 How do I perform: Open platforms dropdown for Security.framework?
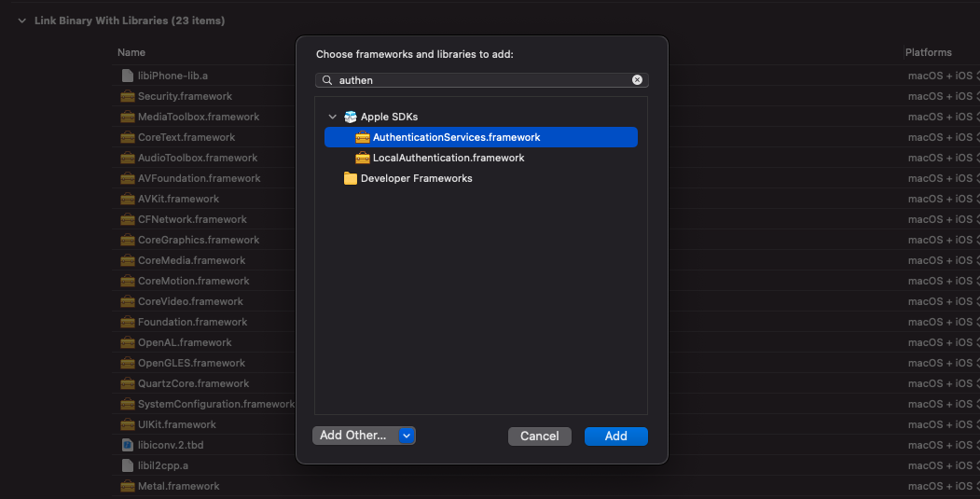point(944,96)
